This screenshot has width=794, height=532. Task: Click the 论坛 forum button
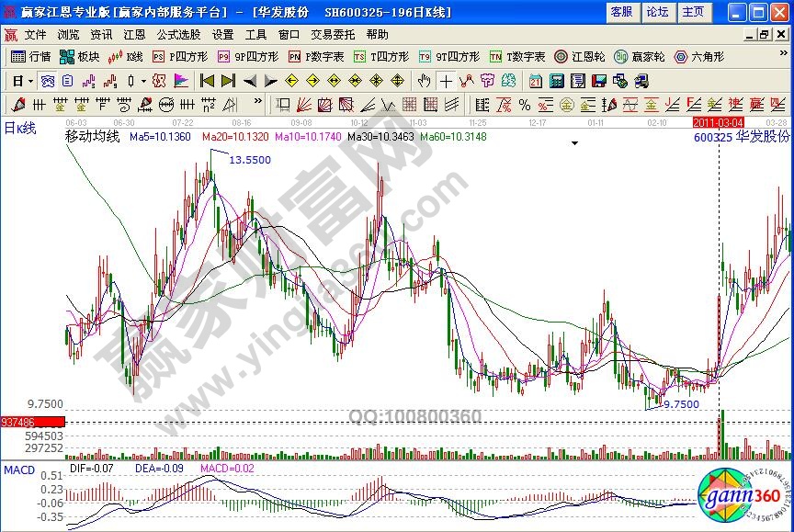pos(658,12)
